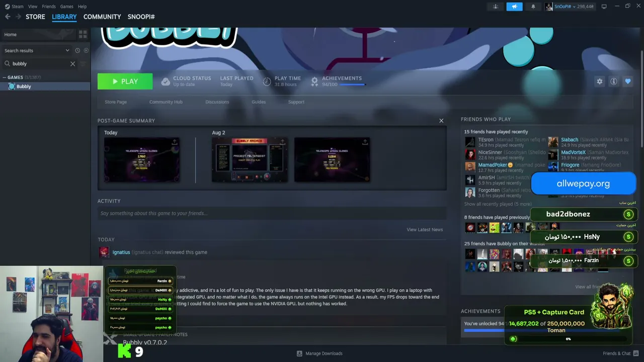644x362 pixels.
Task: Enter Big Picture mode via monitor icon
Action: [x=604, y=7]
